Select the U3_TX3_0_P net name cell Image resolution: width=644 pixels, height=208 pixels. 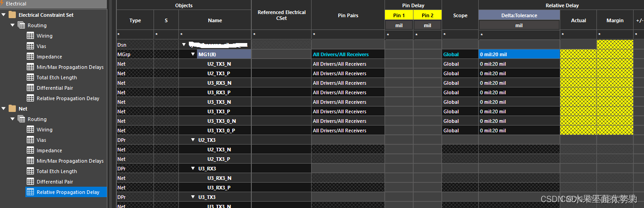point(221,131)
